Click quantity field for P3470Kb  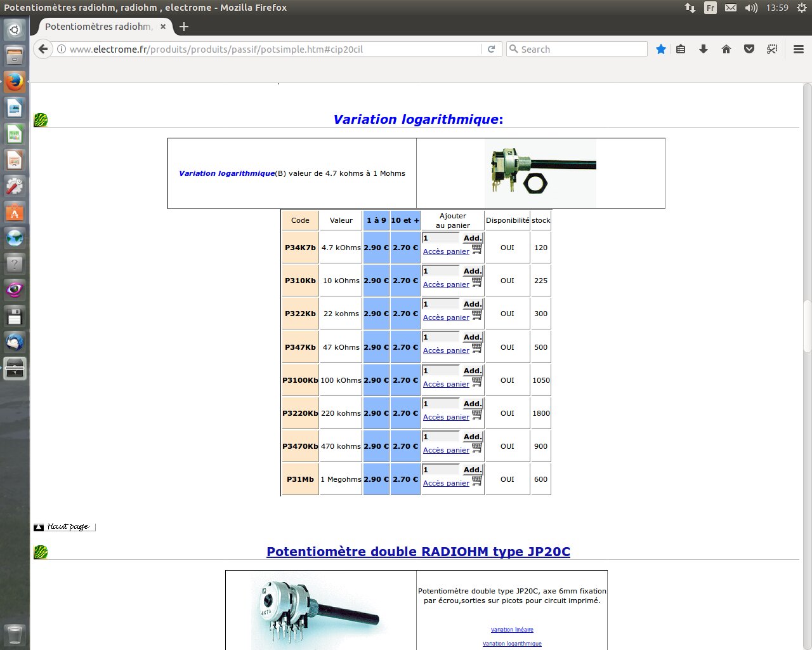[441, 437]
